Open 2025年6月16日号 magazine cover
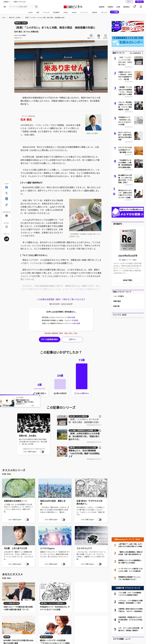Image resolution: width=146 pixels, height=644 pixels. (128, 240)
